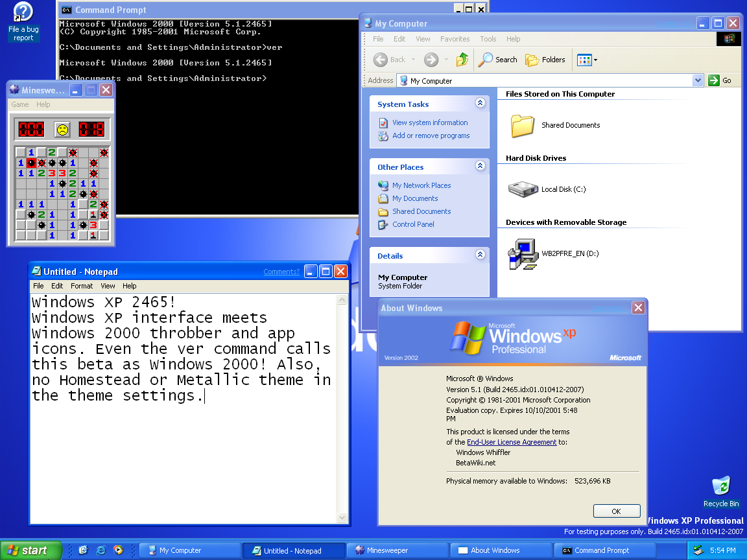
Task: Click the Windows flag throbber in My Computer
Action: pos(729,39)
